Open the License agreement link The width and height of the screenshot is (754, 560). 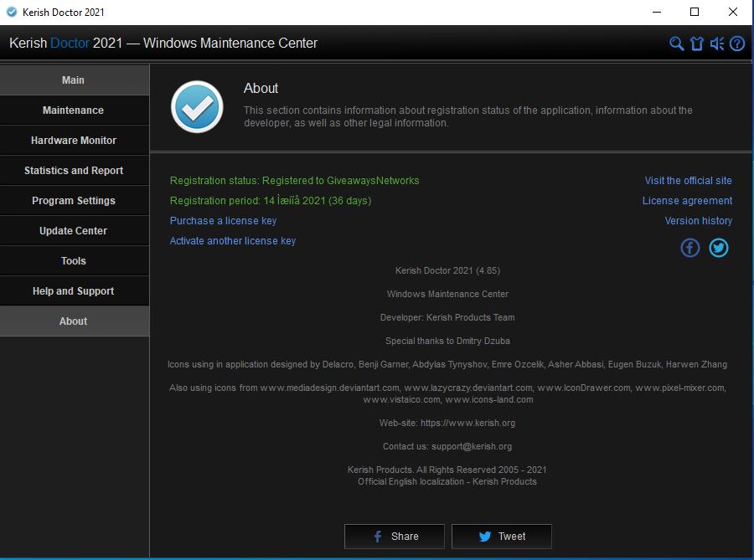687,201
